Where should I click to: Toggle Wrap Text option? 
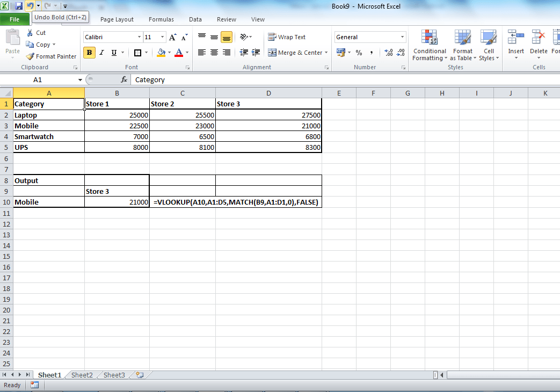(x=287, y=37)
